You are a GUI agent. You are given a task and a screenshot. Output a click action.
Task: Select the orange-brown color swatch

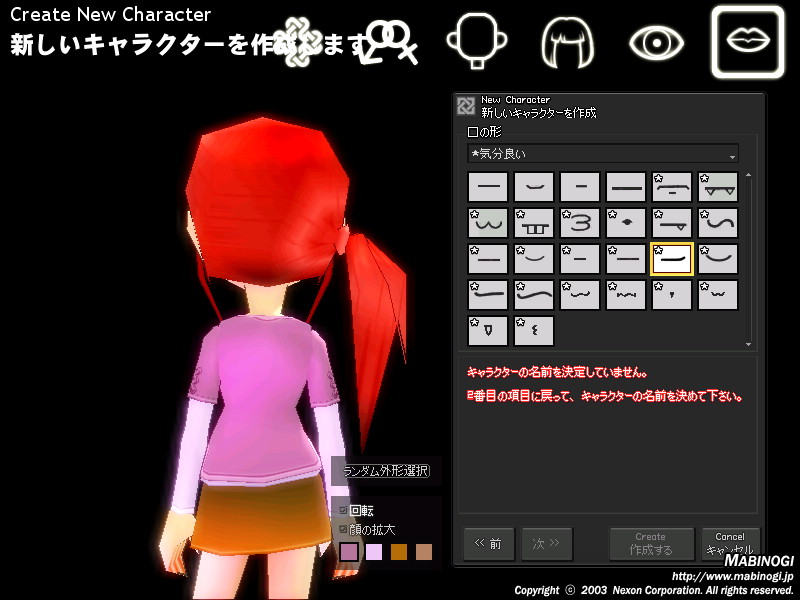(x=399, y=552)
